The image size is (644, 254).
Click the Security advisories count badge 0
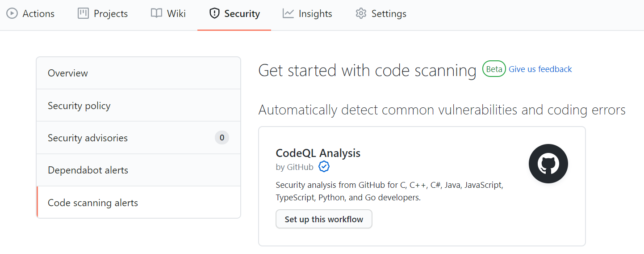coord(222,138)
